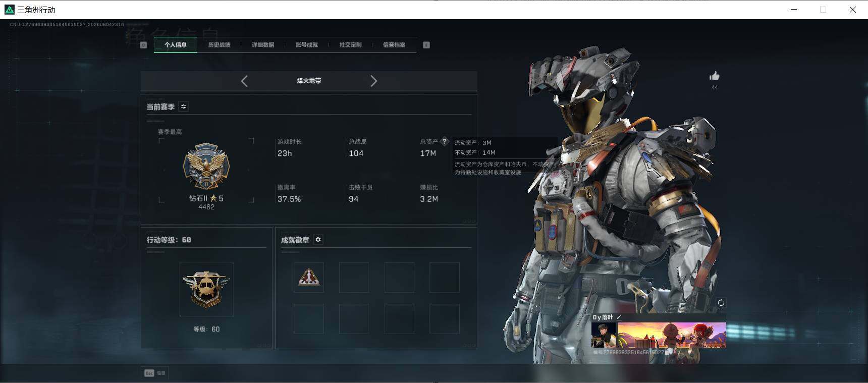Open the 个人信息 tab

pos(175,45)
